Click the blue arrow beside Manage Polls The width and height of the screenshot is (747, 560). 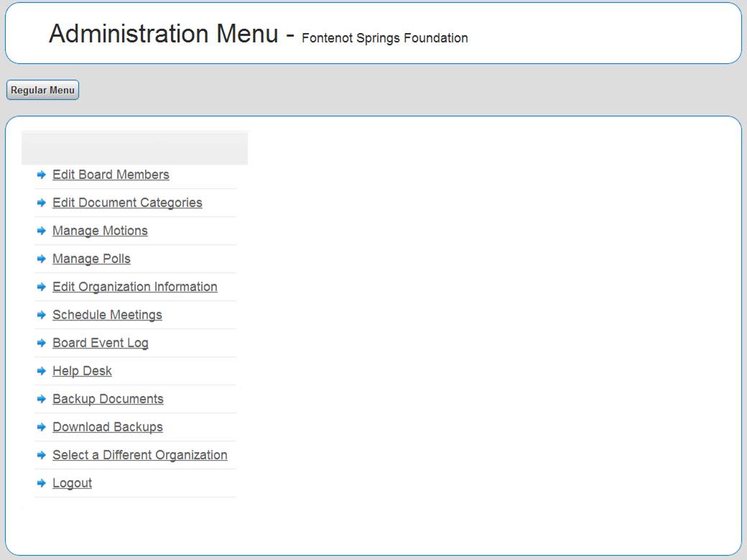42,258
